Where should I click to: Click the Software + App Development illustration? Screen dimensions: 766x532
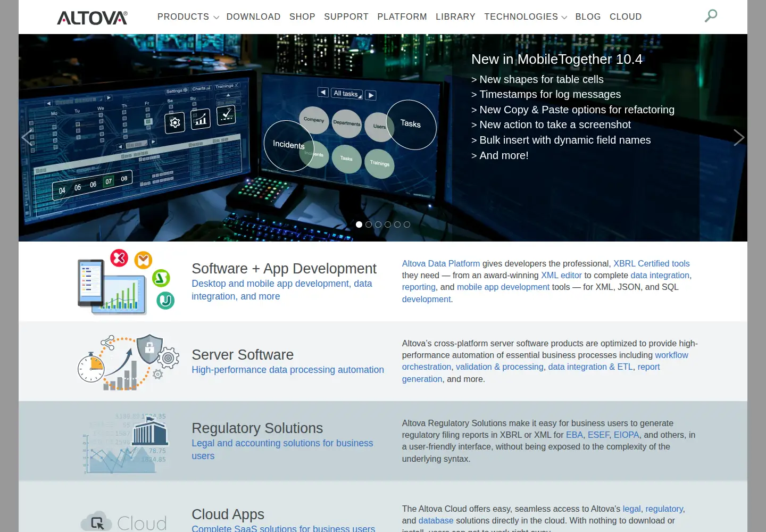pos(126,281)
